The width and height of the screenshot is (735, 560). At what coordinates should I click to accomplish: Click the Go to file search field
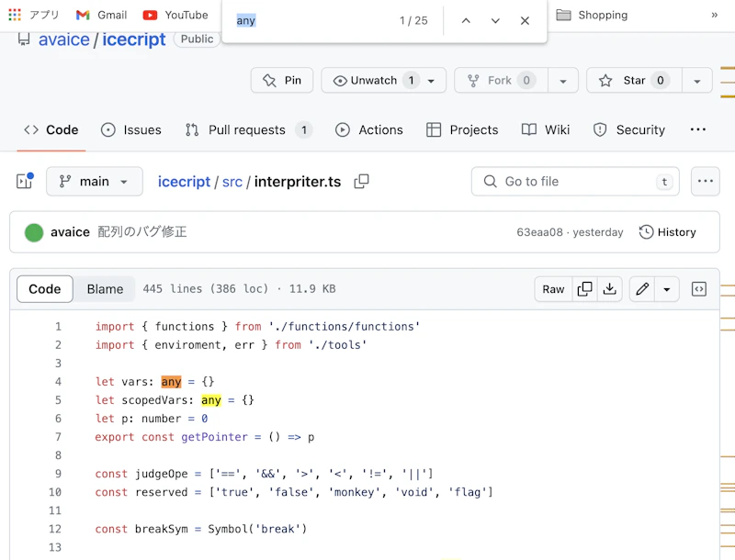[x=574, y=182]
